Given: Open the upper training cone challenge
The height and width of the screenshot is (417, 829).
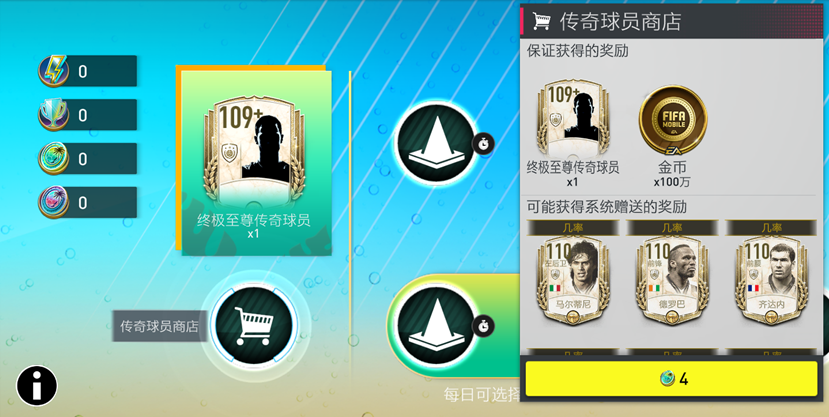Looking at the screenshot, I should click(436, 144).
